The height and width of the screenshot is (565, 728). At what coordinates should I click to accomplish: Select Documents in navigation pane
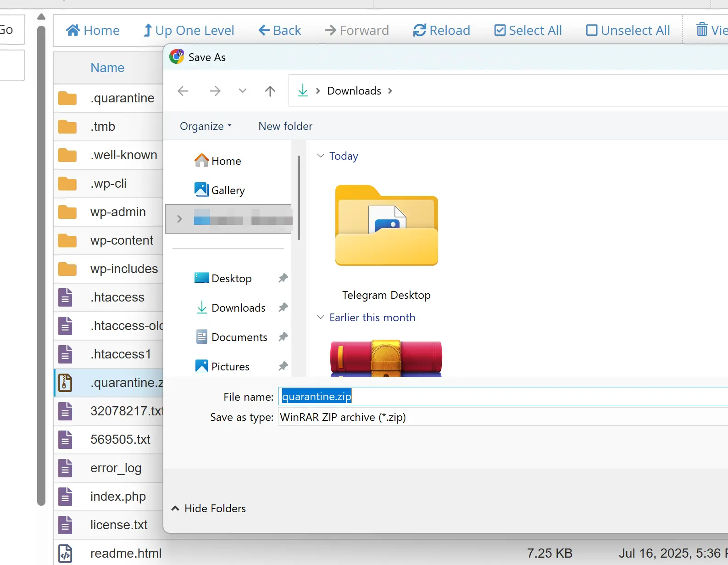point(239,337)
